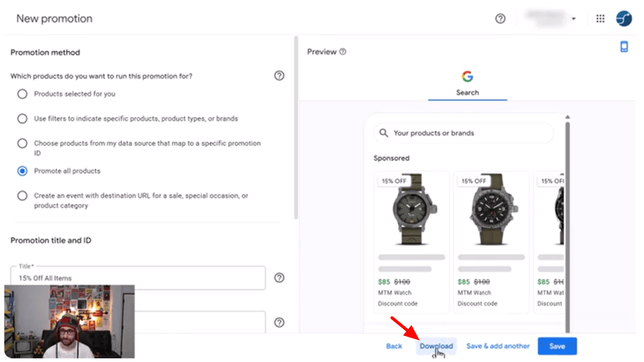Click the search magnifier in preview box
644x362 pixels.
(x=384, y=133)
